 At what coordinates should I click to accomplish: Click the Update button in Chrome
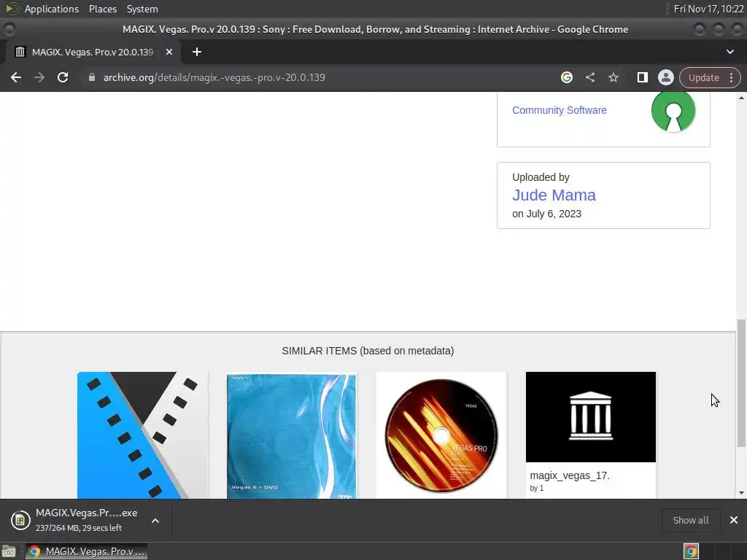pyautogui.click(x=703, y=77)
